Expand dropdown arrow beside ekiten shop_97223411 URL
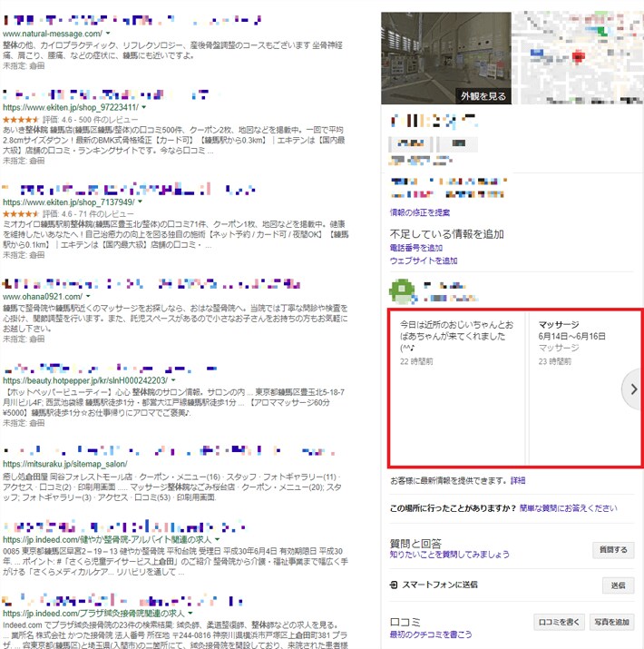 [x=144, y=107]
